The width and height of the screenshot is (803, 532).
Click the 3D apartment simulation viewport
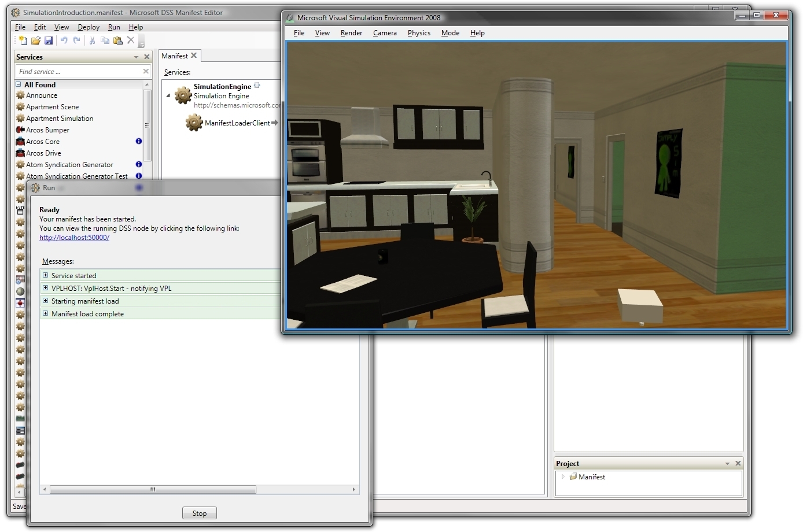[536, 186]
